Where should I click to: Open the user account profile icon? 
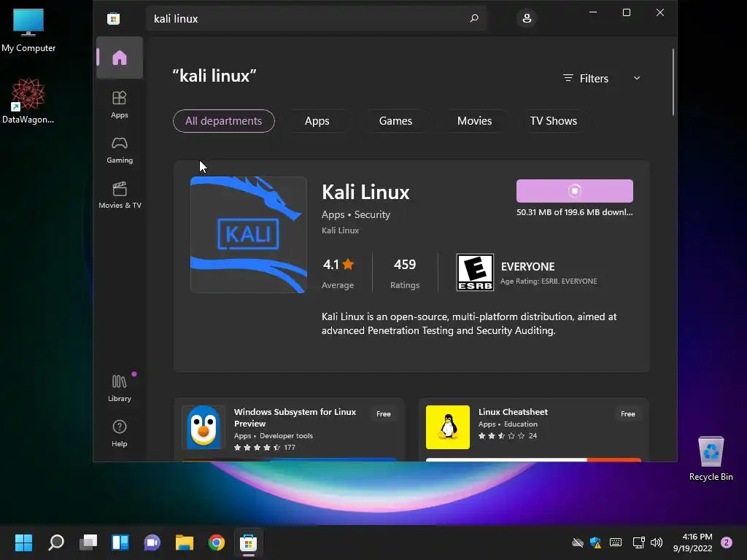click(527, 18)
